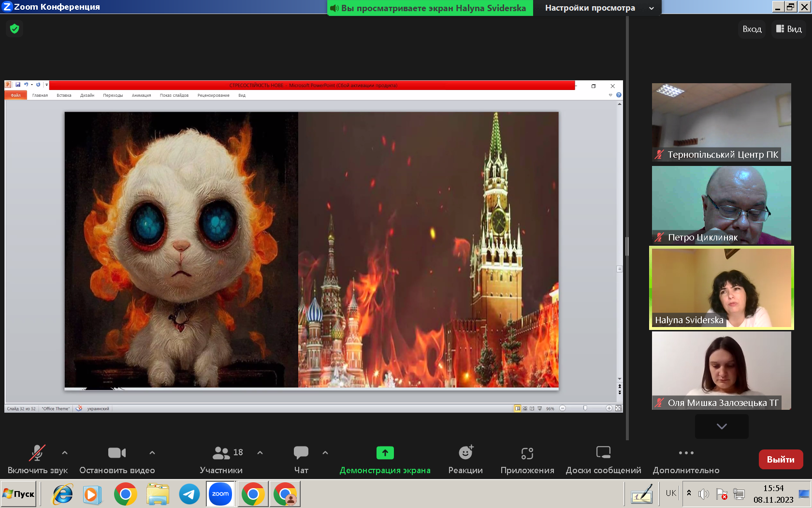The height and width of the screenshot is (508, 812).
Task: Open Реакции reactions menu
Action: click(x=465, y=460)
